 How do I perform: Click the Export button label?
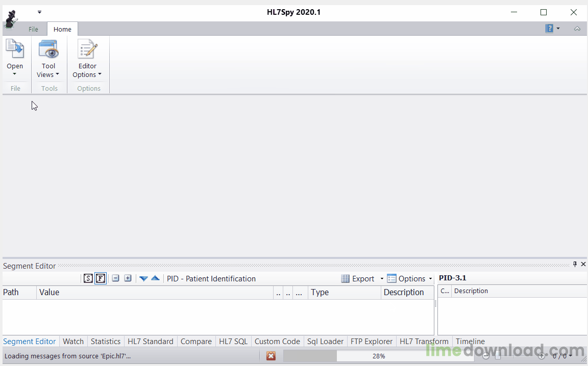[x=363, y=279]
